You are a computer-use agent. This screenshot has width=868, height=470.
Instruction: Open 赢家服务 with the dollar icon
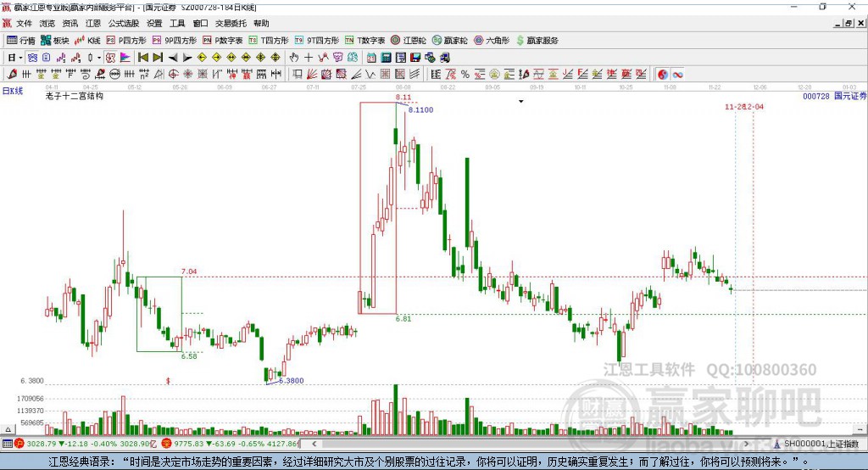click(537, 41)
